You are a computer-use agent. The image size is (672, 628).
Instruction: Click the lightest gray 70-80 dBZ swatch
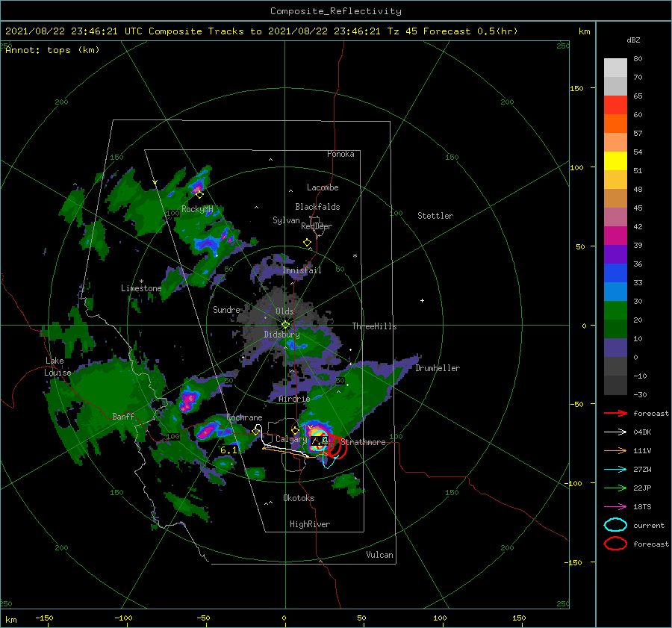coord(615,68)
